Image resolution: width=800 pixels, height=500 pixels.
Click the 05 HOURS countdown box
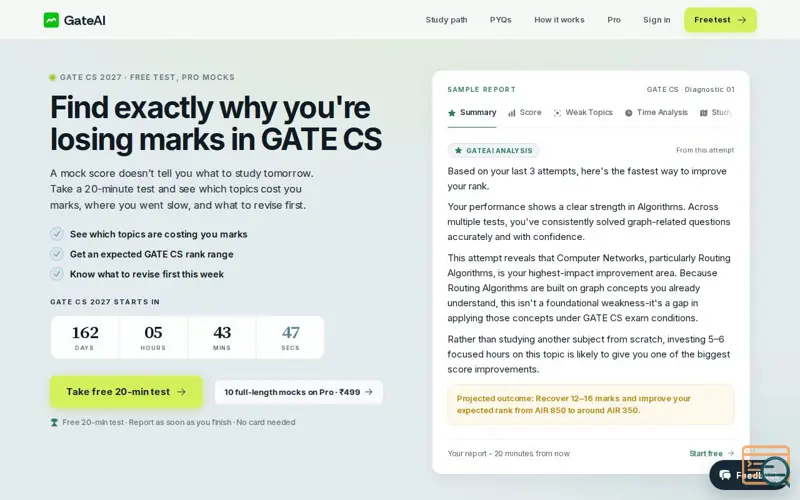pyautogui.click(x=153, y=337)
